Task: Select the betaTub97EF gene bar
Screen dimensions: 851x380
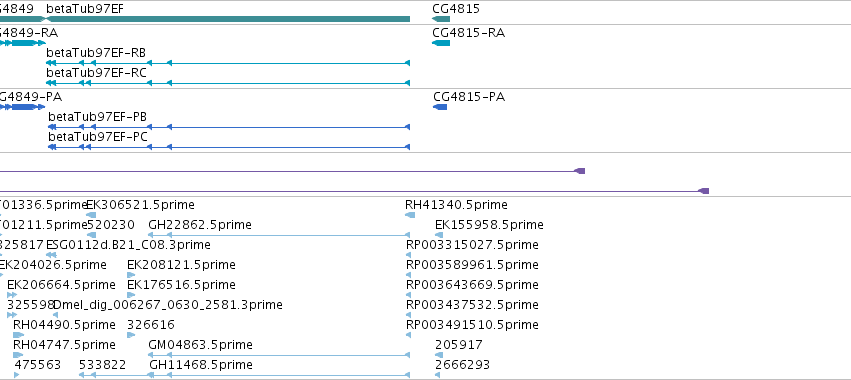Action: click(x=228, y=19)
